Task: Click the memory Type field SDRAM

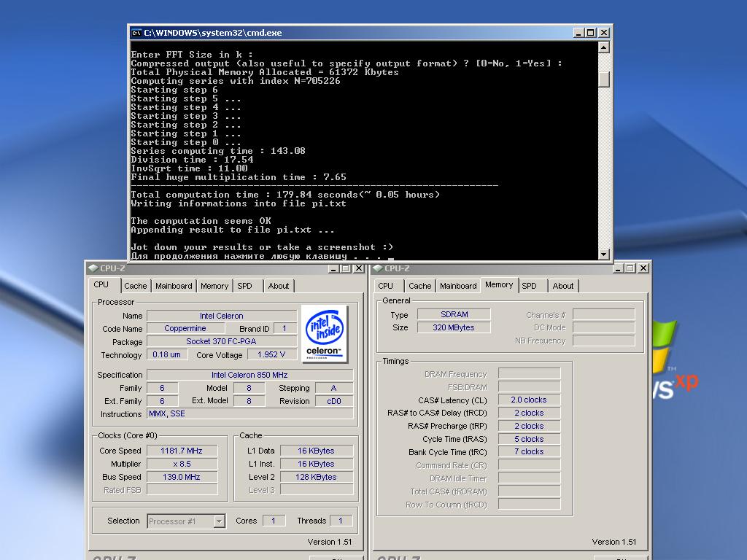Action: coord(454,314)
